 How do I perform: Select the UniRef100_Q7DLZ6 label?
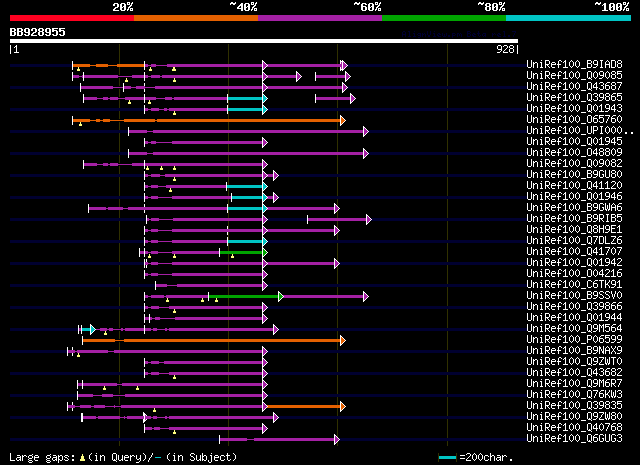(x=574, y=241)
